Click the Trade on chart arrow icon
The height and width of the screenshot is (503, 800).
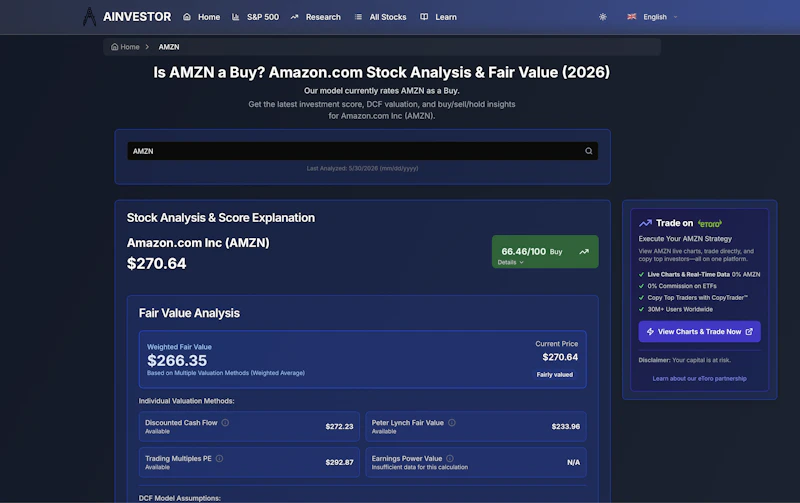(645, 223)
